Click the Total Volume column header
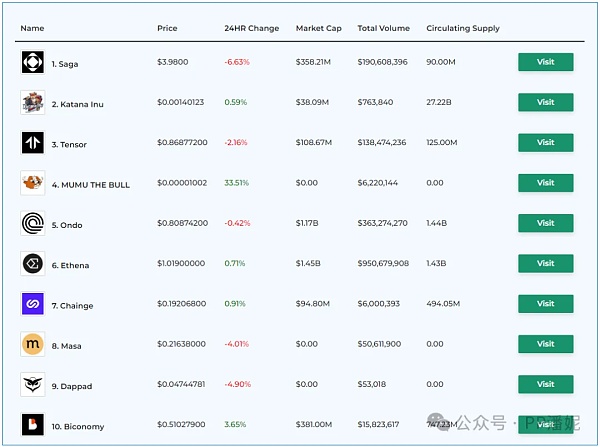Screen dimensions: 600x447 pyautogui.click(x=383, y=28)
